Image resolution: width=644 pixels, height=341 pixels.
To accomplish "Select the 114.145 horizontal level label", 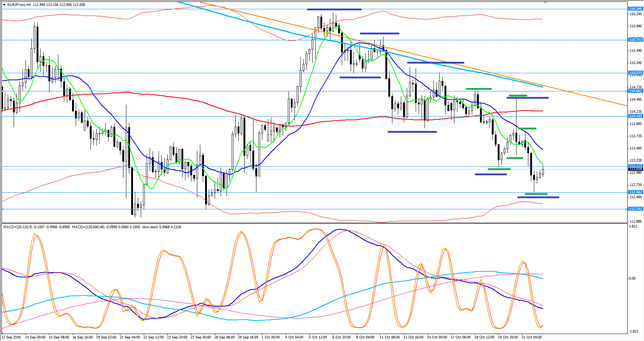I will [x=636, y=116].
